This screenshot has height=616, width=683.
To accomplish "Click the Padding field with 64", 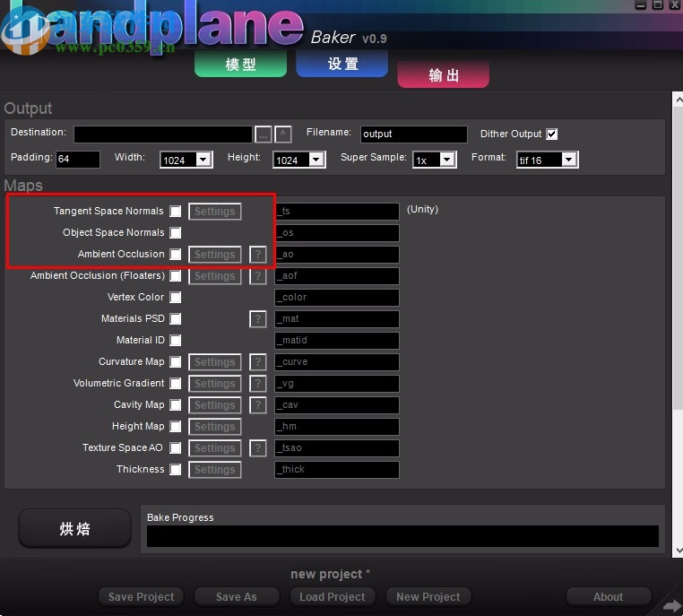I will pos(78,160).
